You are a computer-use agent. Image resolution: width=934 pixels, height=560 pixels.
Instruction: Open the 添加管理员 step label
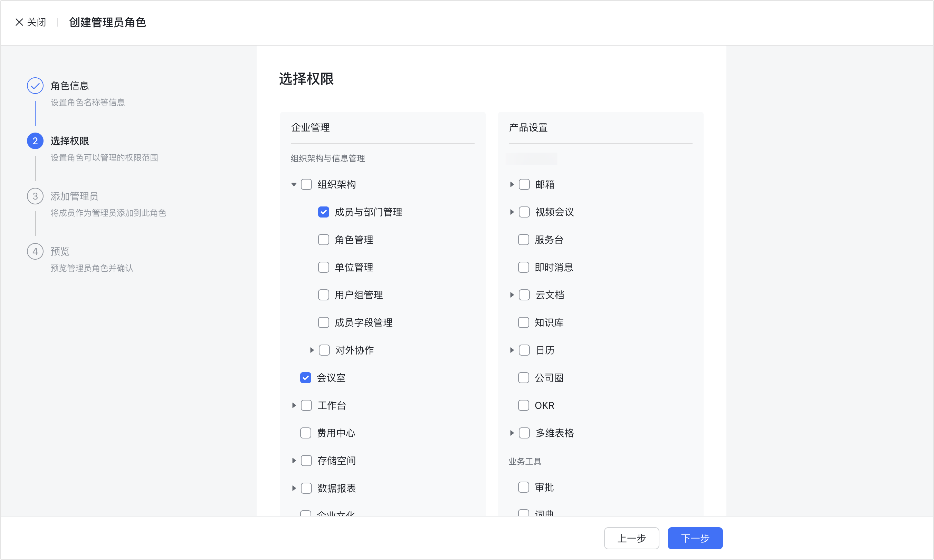point(74,196)
